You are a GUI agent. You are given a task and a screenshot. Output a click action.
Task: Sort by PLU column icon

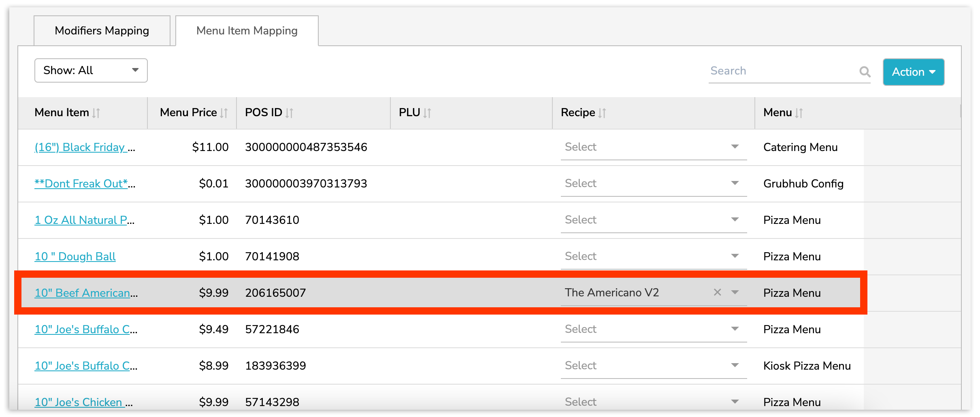(427, 113)
